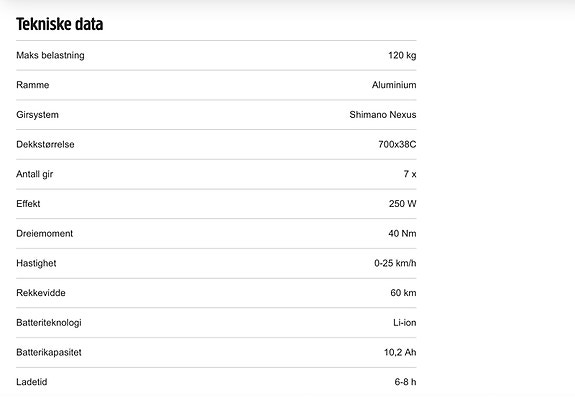Click the Tekniske data heading
575x400 pixels.
(x=59, y=24)
